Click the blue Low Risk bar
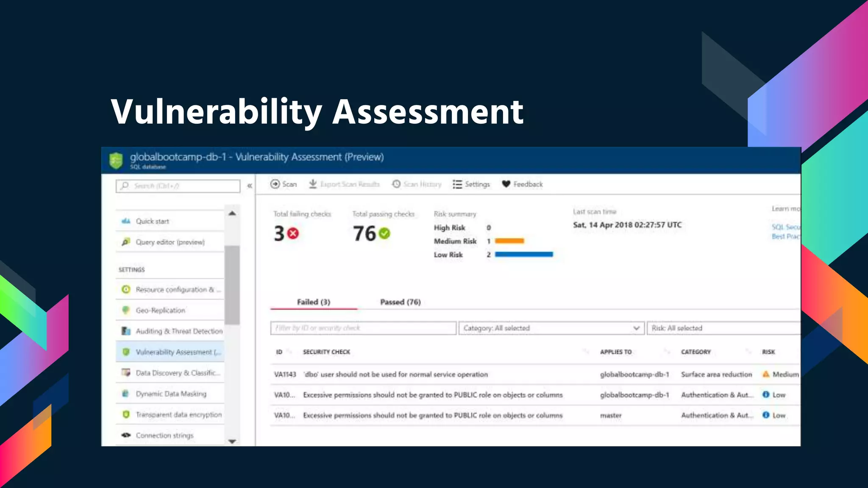868x488 pixels. click(524, 255)
